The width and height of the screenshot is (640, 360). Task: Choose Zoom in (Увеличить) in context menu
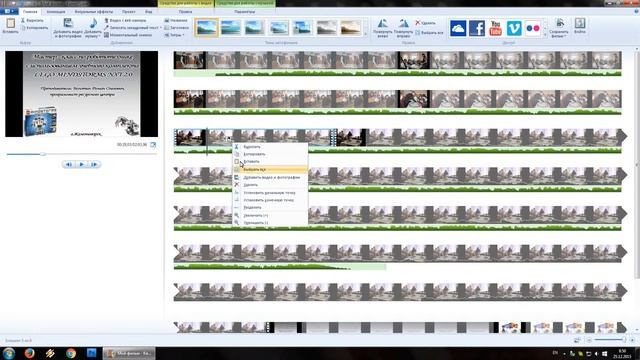[270, 215]
